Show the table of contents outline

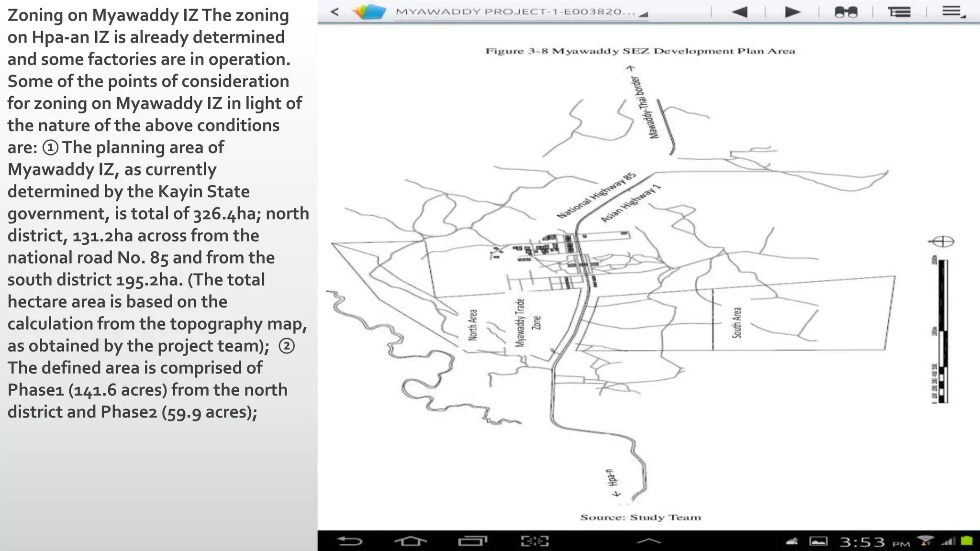(900, 12)
